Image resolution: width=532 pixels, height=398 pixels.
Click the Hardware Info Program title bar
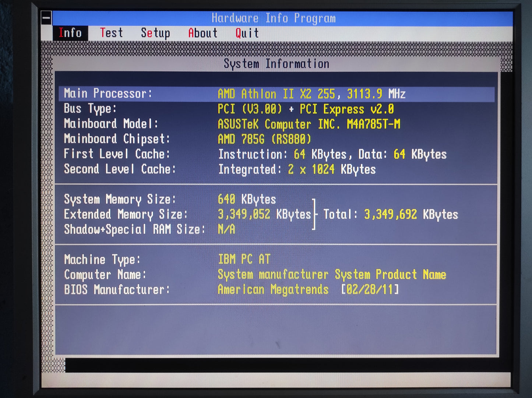point(274,18)
